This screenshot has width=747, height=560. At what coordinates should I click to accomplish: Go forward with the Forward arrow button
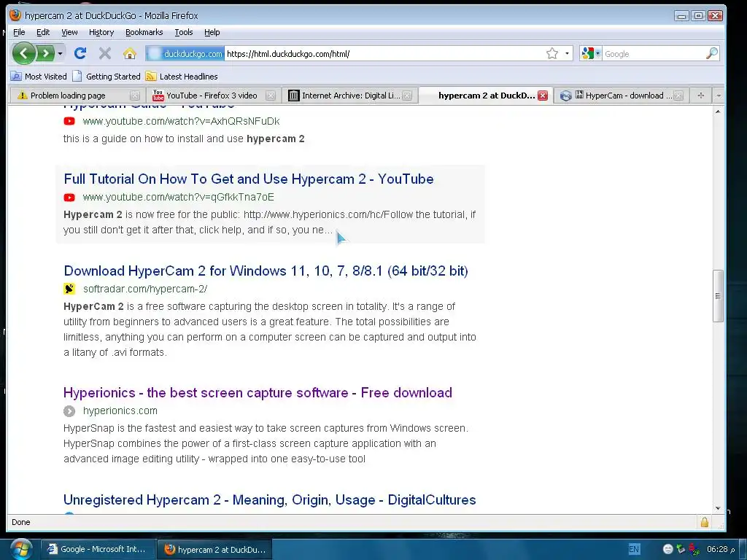pyautogui.click(x=46, y=53)
